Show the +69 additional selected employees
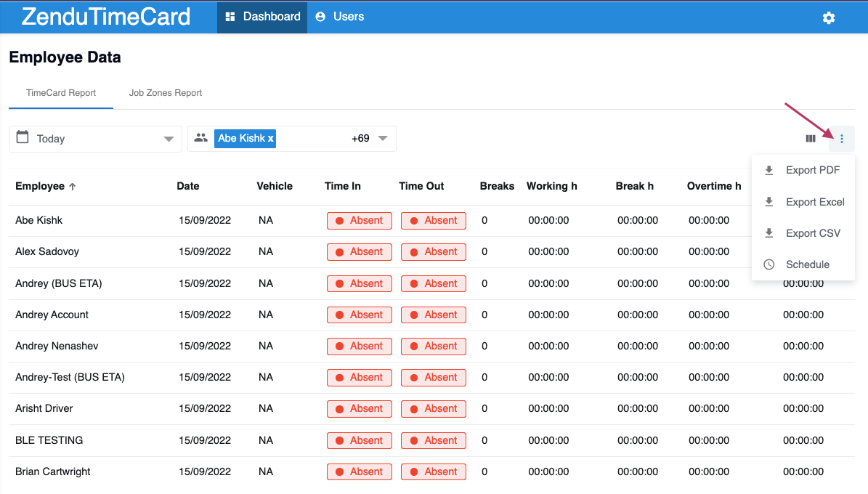 [360, 139]
